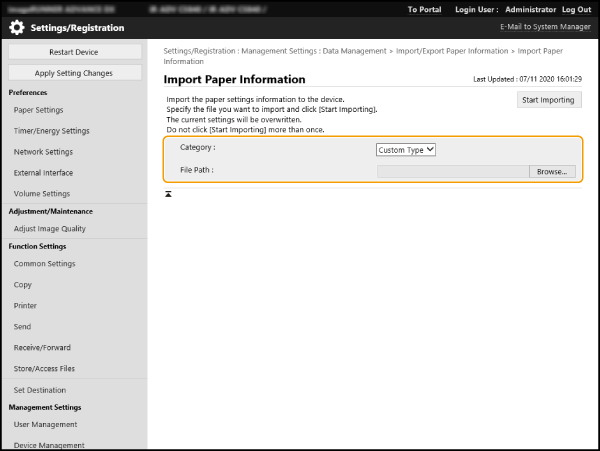This screenshot has width=600, height=451.
Task: Open the External Interface settings
Action: pyautogui.click(x=42, y=173)
